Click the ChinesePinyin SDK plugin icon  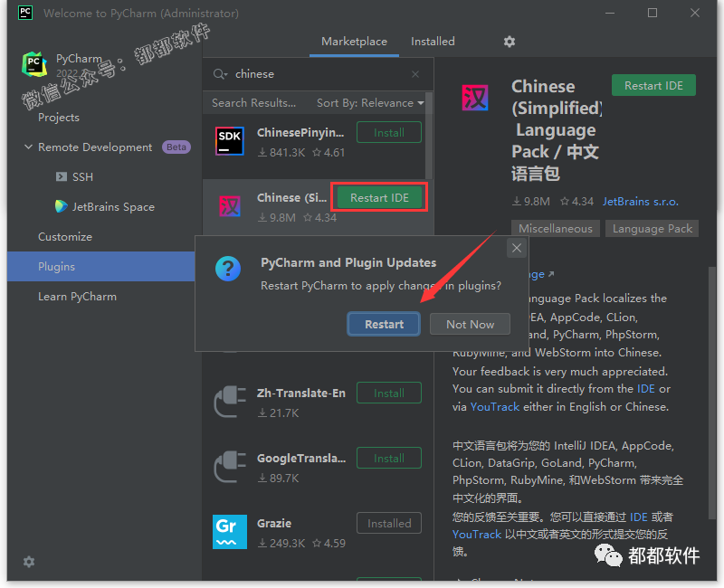[x=230, y=141]
